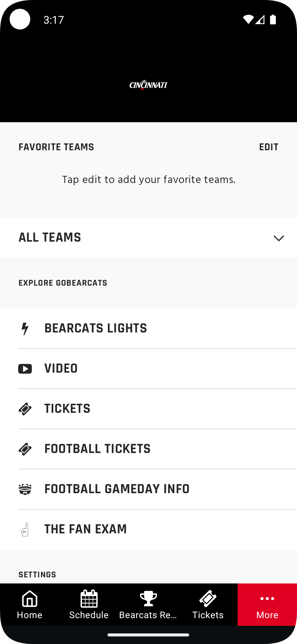This screenshot has width=297, height=644.
Task: Tap the ticket icon beside Tickets
Action: point(25,409)
